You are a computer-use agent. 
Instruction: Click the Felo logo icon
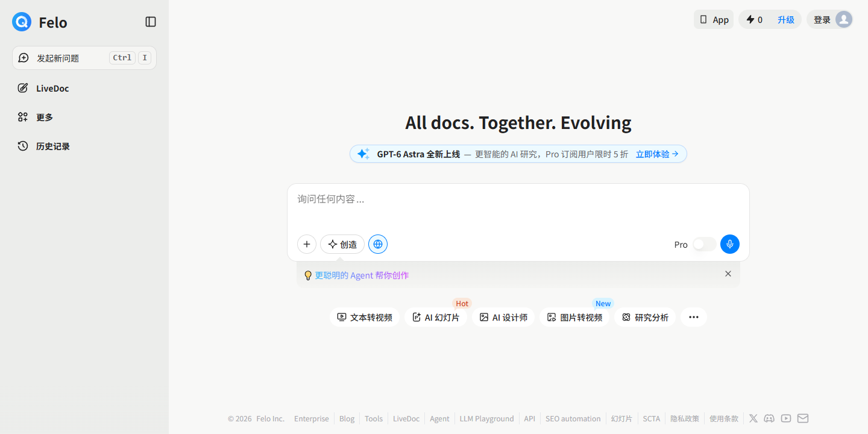[x=22, y=22]
